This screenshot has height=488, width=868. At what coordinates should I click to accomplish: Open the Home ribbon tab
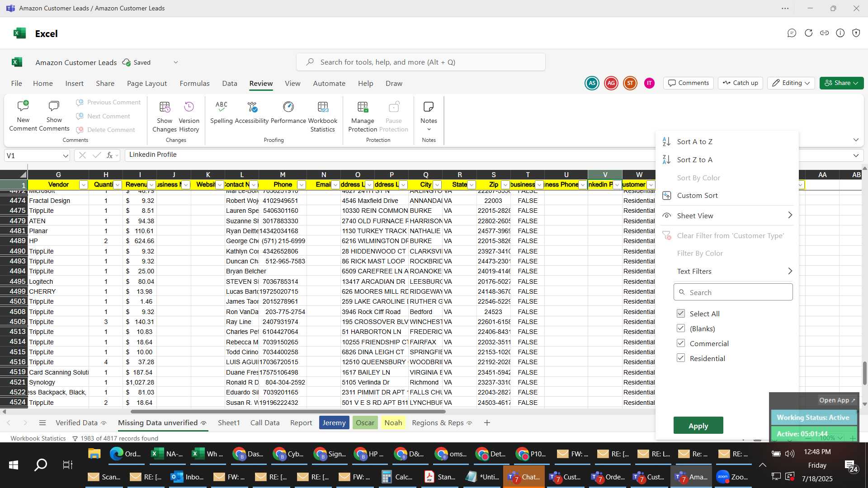click(43, 83)
